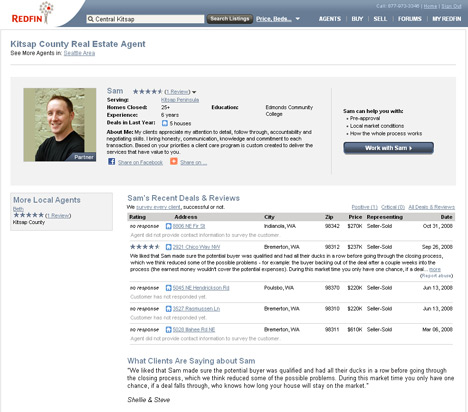Click the Work with Sam button
Screen dimensions: 468x412
389,148
